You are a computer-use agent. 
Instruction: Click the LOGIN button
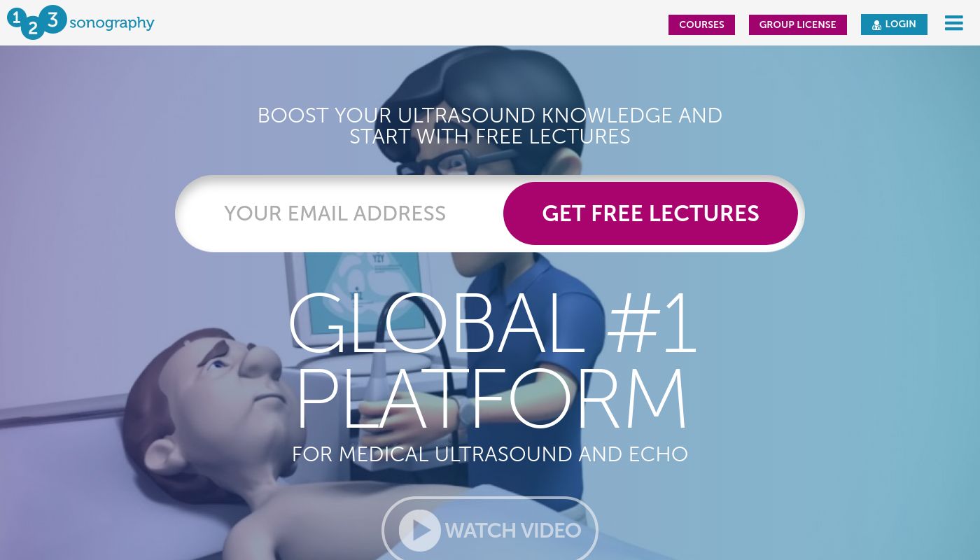click(x=894, y=24)
